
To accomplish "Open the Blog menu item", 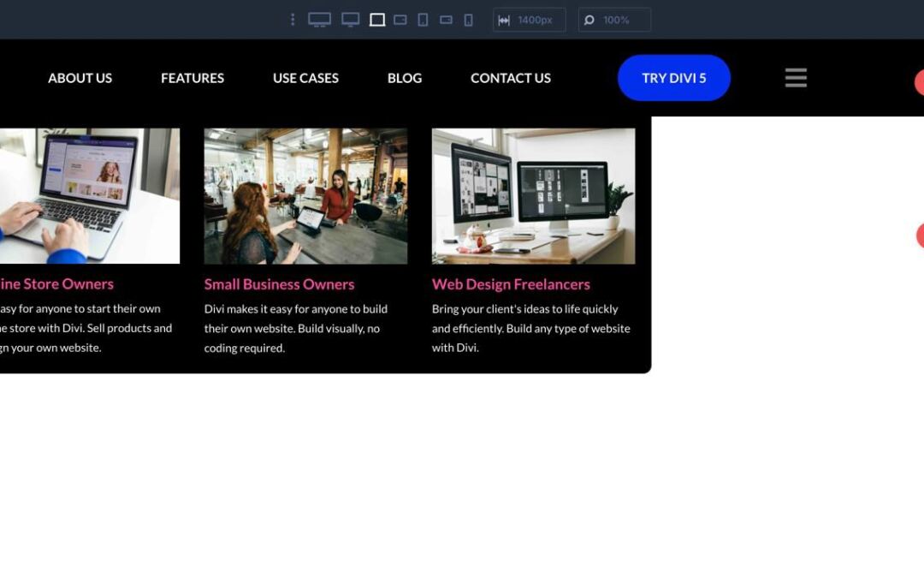I will click(x=404, y=78).
